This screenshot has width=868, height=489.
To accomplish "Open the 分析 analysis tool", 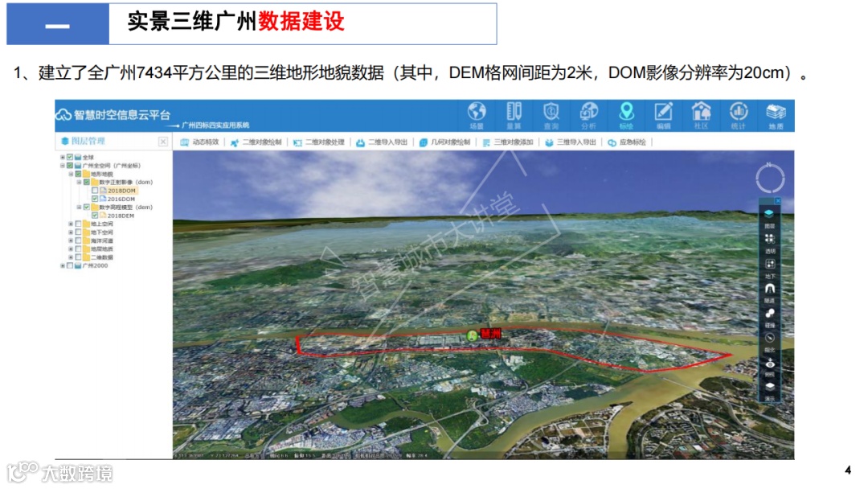I will tap(588, 115).
